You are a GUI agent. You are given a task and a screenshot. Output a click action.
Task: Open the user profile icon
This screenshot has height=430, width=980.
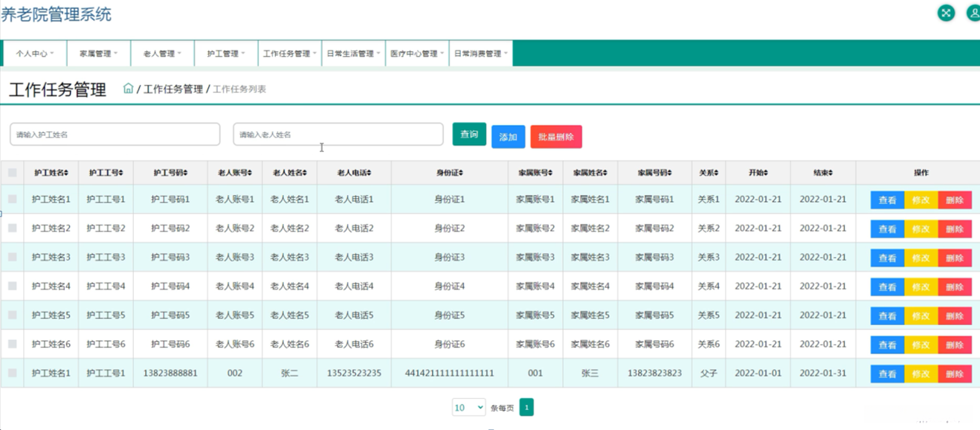973,13
